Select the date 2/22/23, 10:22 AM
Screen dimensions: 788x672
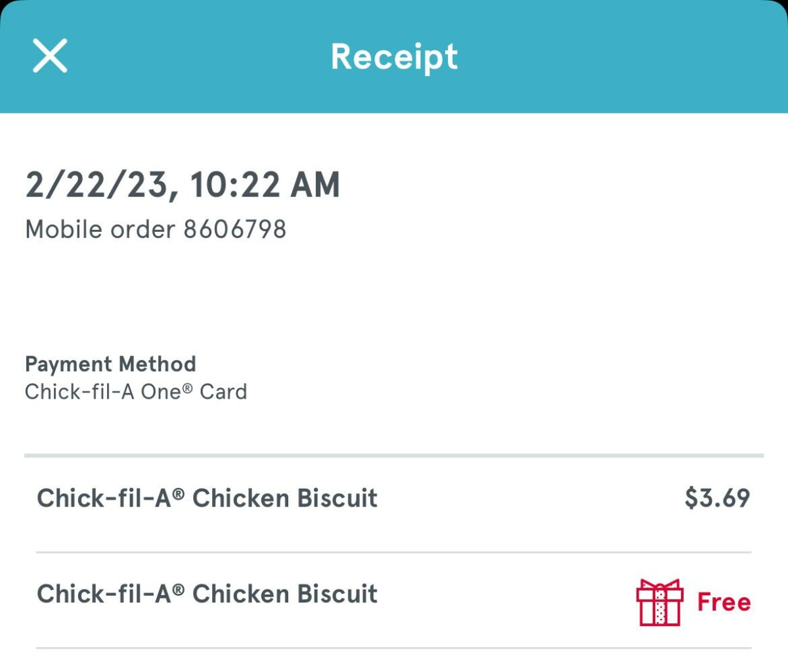pos(183,185)
